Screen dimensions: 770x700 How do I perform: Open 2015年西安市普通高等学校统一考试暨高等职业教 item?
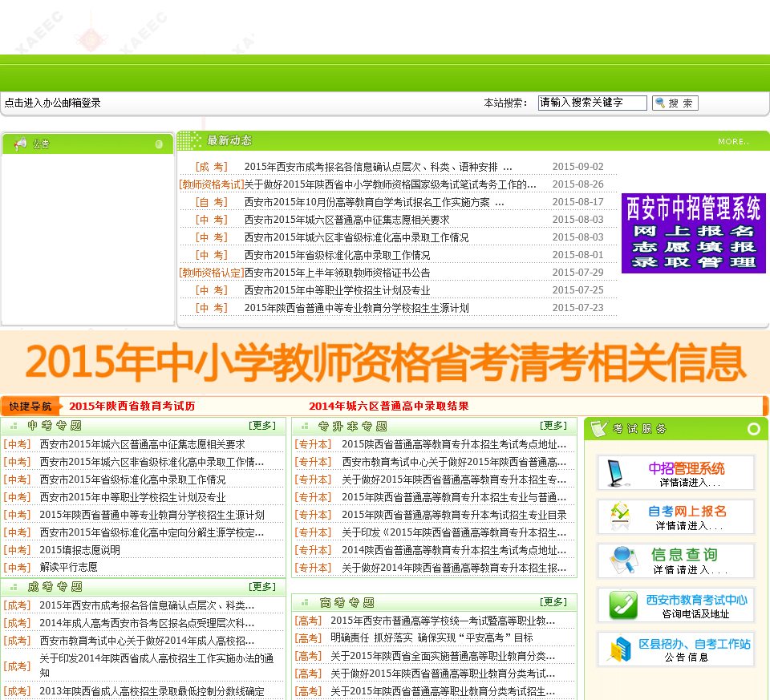coord(443,621)
